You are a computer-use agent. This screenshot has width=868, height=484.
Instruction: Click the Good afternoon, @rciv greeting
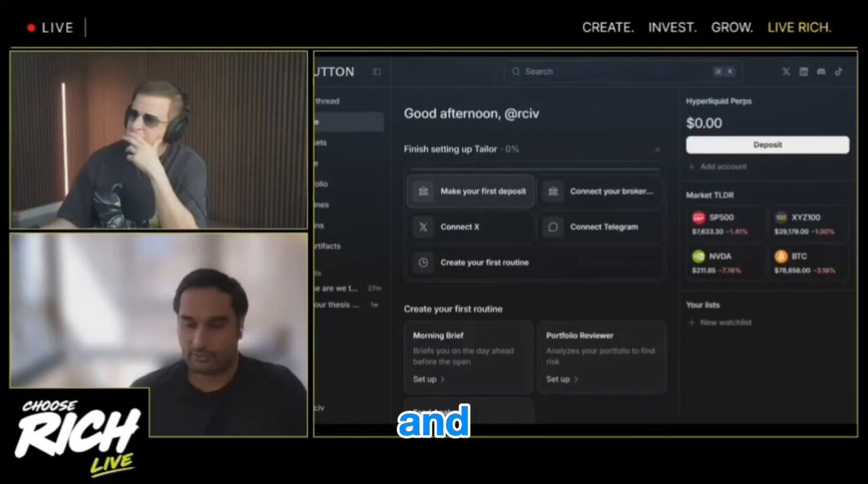[x=471, y=114]
